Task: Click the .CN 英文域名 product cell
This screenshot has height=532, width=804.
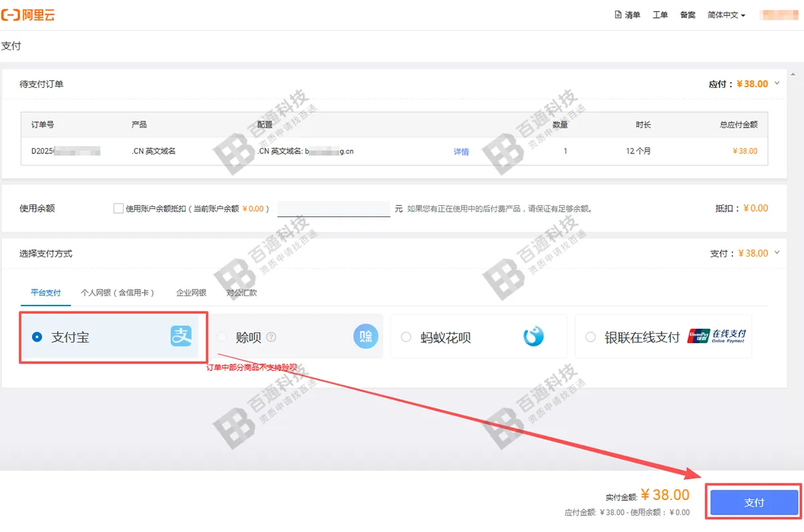Action: click(x=153, y=151)
